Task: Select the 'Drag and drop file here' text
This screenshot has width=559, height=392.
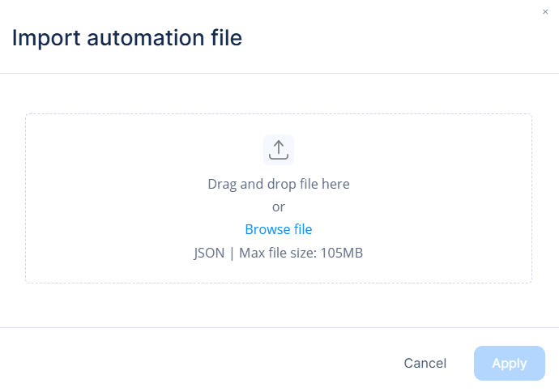Action: (x=279, y=184)
